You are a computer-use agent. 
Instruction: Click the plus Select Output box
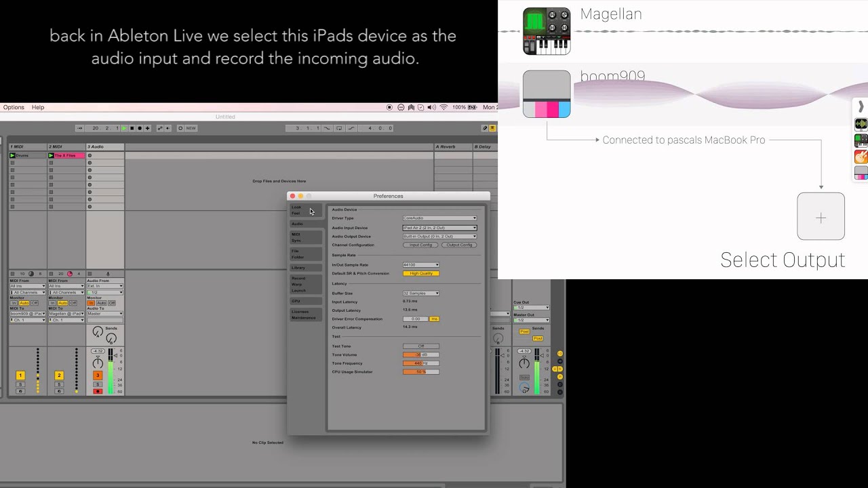821,216
